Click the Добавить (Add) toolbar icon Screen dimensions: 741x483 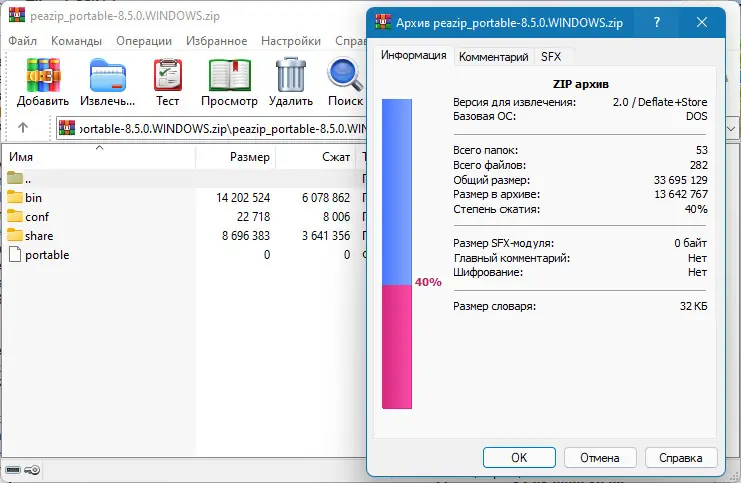tap(43, 75)
